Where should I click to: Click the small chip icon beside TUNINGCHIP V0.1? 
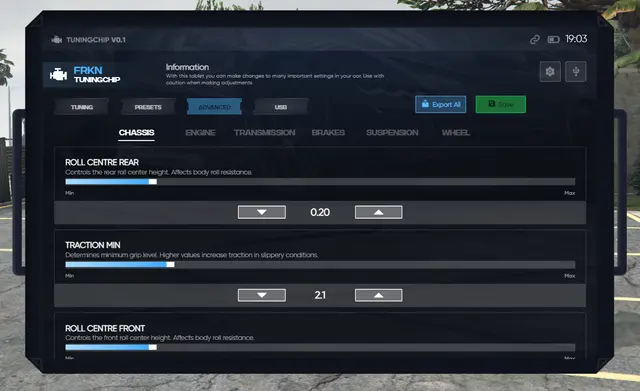coord(57,40)
